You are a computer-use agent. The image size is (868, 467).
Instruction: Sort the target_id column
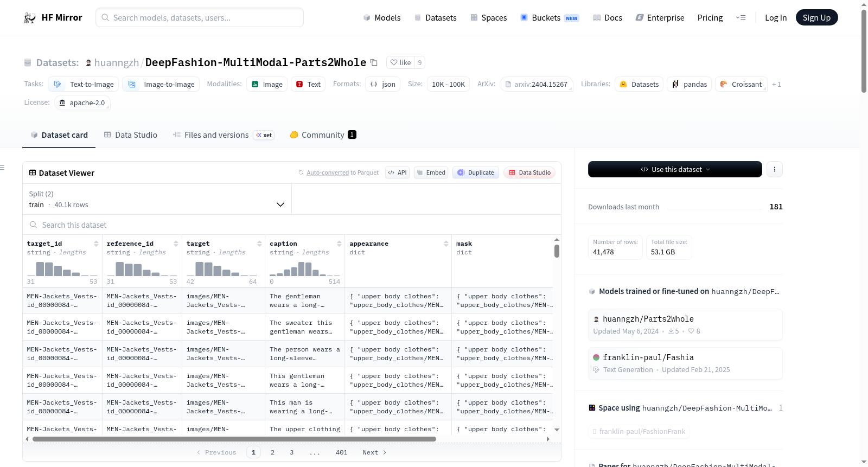pos(96,244)
